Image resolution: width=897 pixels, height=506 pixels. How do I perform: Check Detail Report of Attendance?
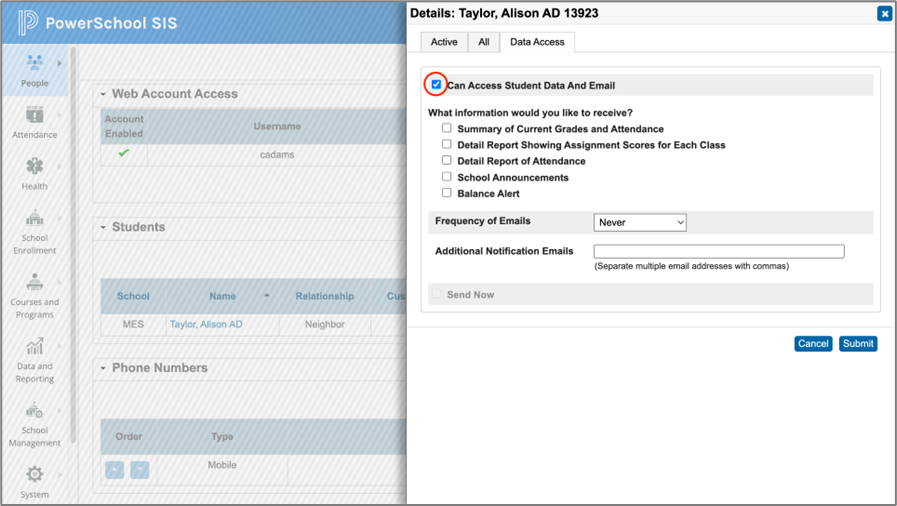[446, 160]
